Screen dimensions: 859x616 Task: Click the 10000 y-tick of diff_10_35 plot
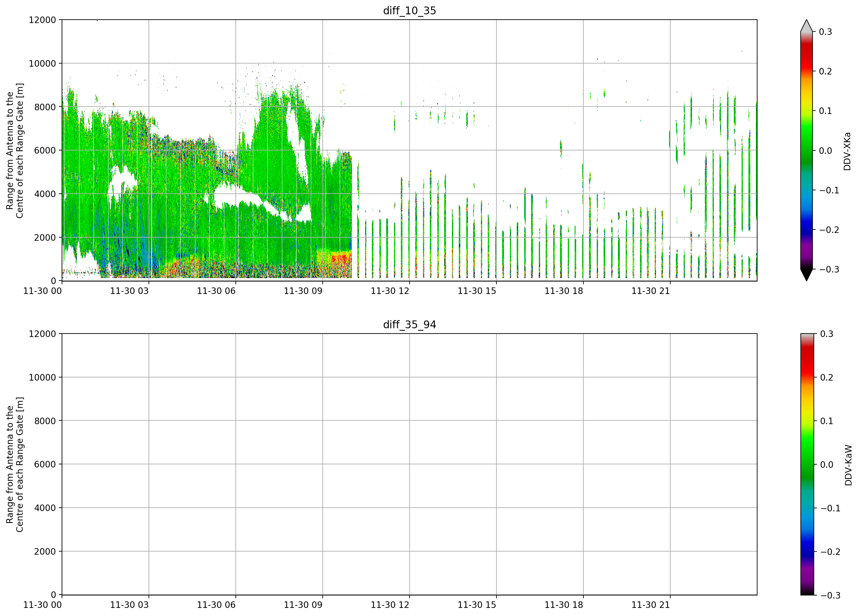tap(42, 63)
